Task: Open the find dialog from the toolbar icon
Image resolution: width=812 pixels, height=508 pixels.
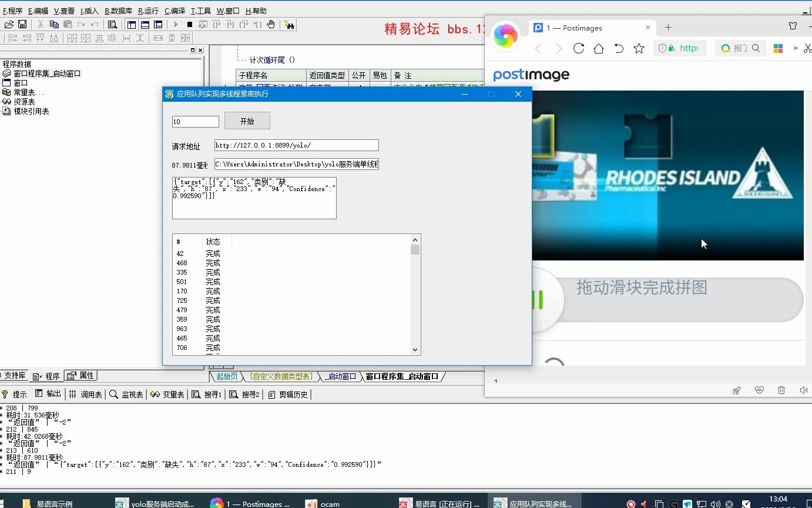Action: tap(112, 24)
